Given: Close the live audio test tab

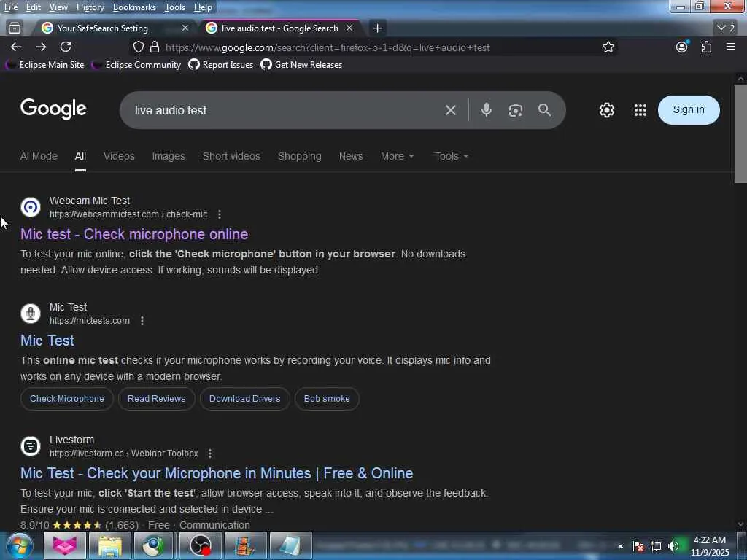Looking at the screenshot, I should pos(349,28).
